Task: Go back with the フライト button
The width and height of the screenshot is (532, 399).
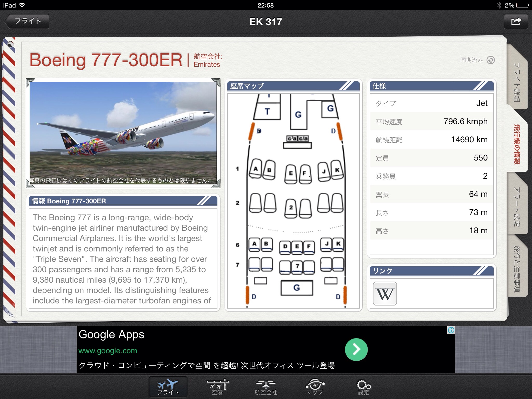Action: tap(27, 21)
